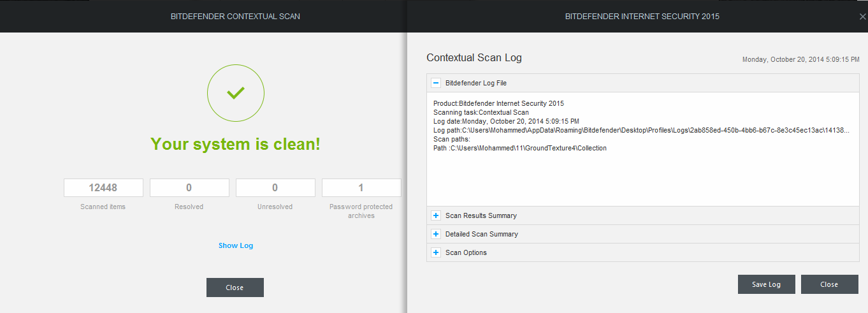Select the 12448 scanned items value
The width and height of the screenshot is (868, 313).
103,187
